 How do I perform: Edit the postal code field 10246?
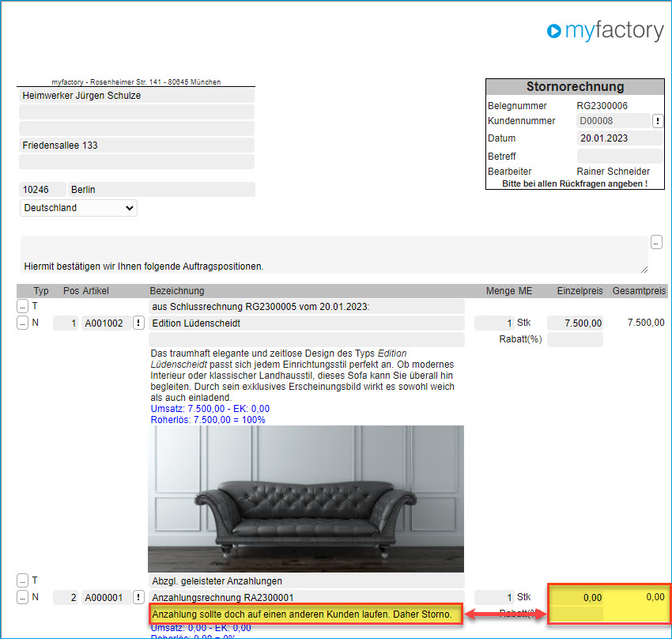tap(43, 190)
